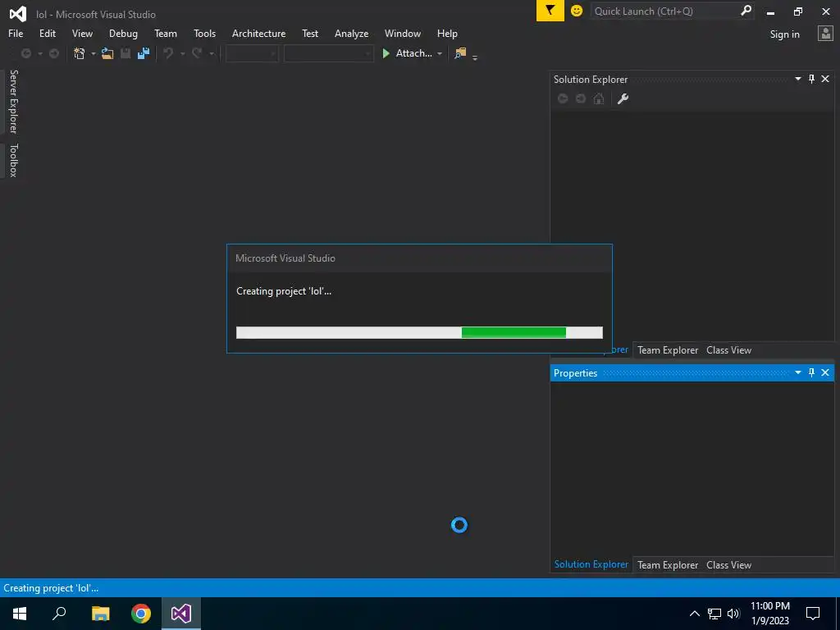Show hidden system tray icons
840x630 pixels.
694,614
